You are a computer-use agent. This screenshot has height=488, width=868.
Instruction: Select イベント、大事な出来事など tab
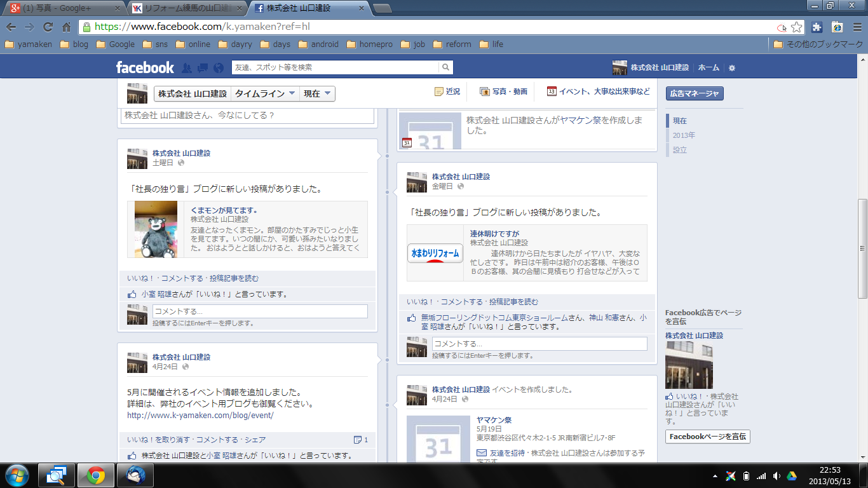click(599, 91)
